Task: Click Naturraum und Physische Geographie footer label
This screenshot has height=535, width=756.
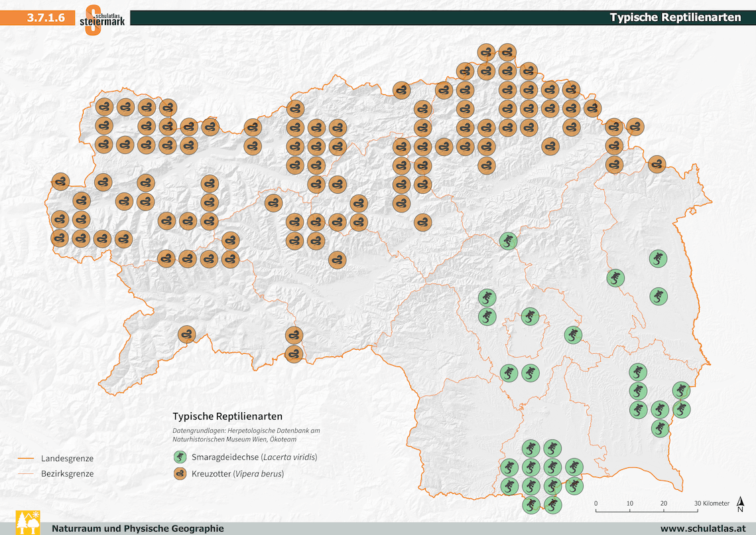Action: click(137, 528)
